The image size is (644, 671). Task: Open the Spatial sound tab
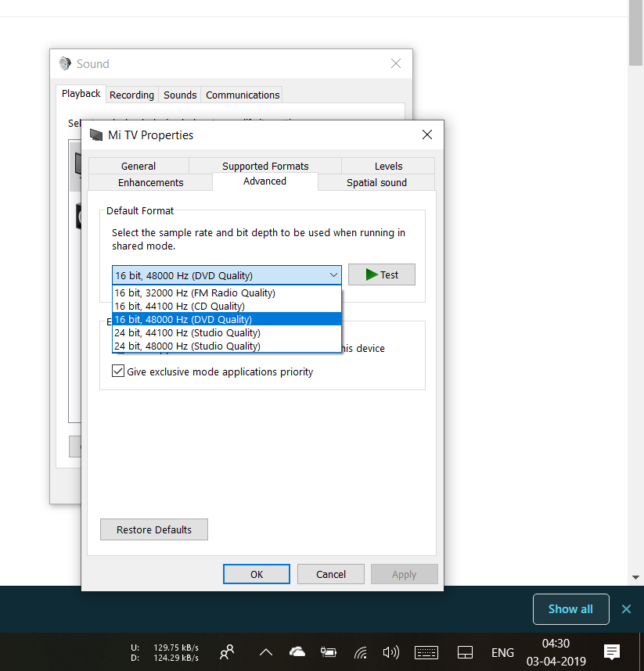pyautogui.click(x=376, y=182)
